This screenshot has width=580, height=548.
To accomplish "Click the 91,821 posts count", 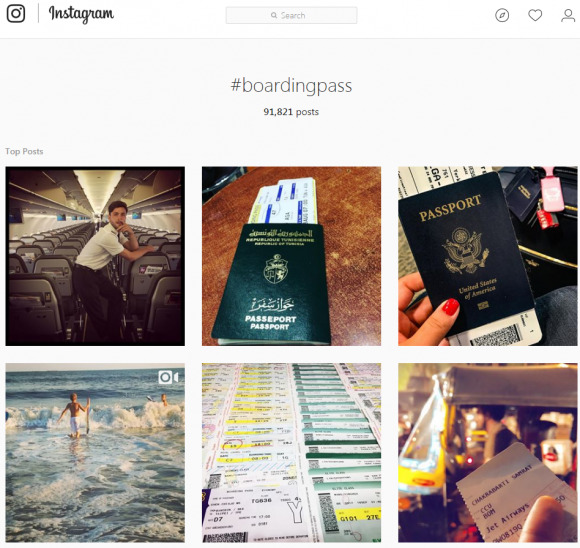I will [x=291, y=112].
